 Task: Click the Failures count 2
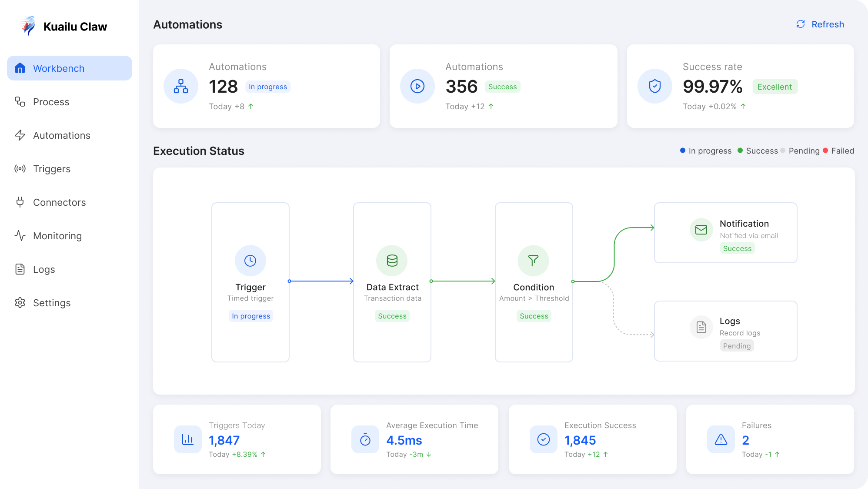[745, 440]
